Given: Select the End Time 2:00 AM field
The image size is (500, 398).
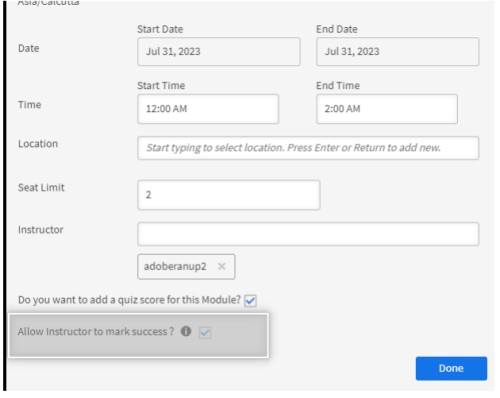Looking at the screenshot, I should 387,109.
